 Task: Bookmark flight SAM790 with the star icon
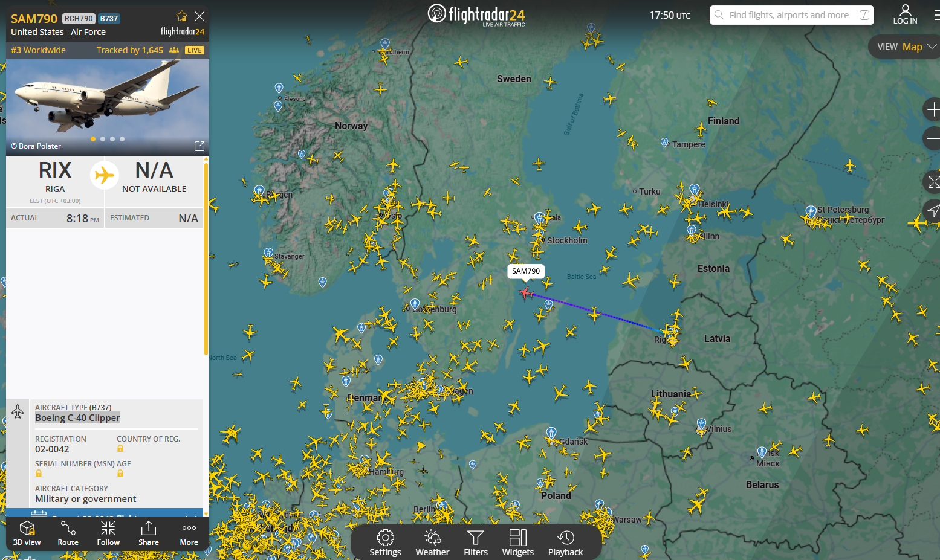click(181, 16)
